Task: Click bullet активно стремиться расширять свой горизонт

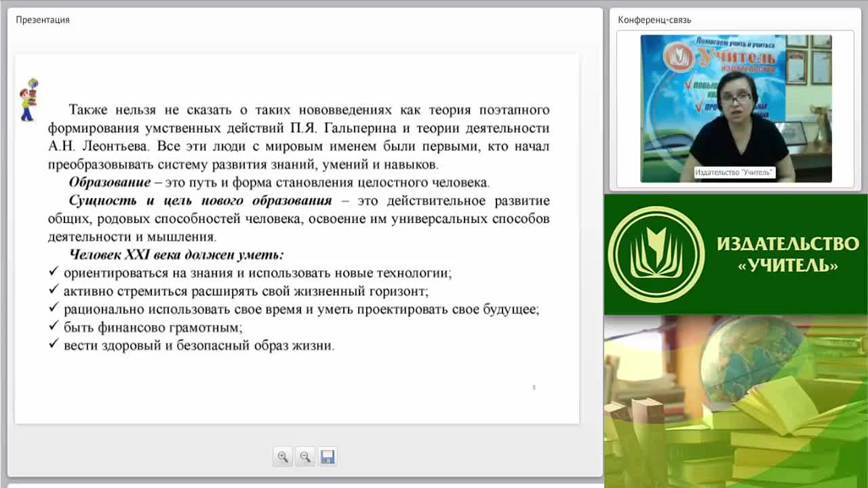Action: pyautogui.click(x=239, y=291)
